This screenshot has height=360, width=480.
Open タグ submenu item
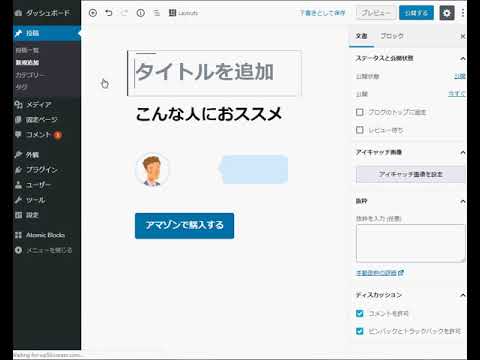pos(21,87)
